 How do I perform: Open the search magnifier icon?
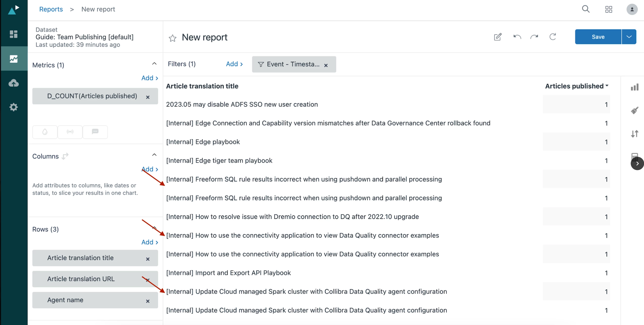pos(586,9)
